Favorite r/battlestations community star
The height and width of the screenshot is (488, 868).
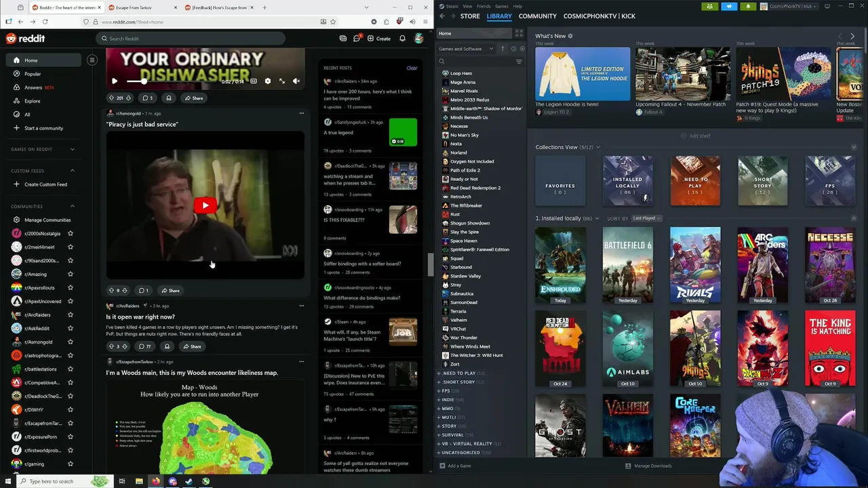click(71, 369)
